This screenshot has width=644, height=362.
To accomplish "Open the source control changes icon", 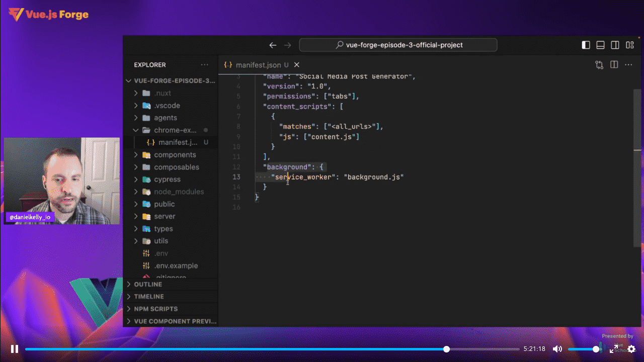I will coord(599,65).
